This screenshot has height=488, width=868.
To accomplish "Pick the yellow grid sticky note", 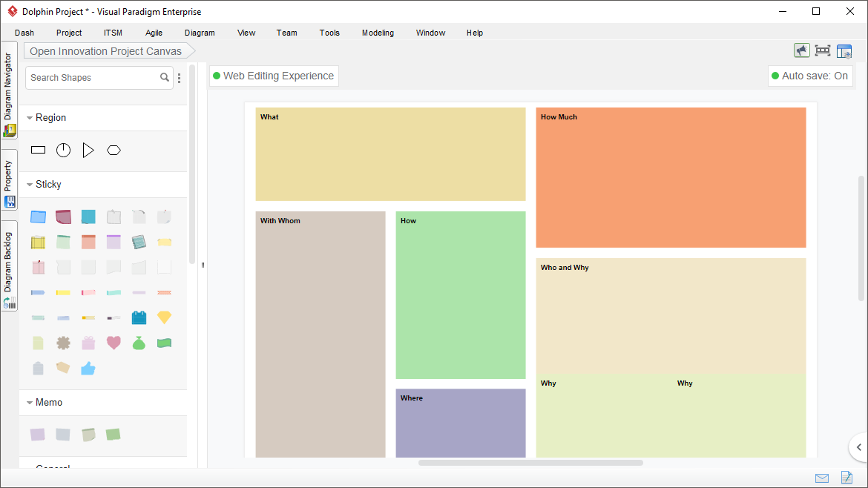I will pyautogui.click(x=38, y=242).
